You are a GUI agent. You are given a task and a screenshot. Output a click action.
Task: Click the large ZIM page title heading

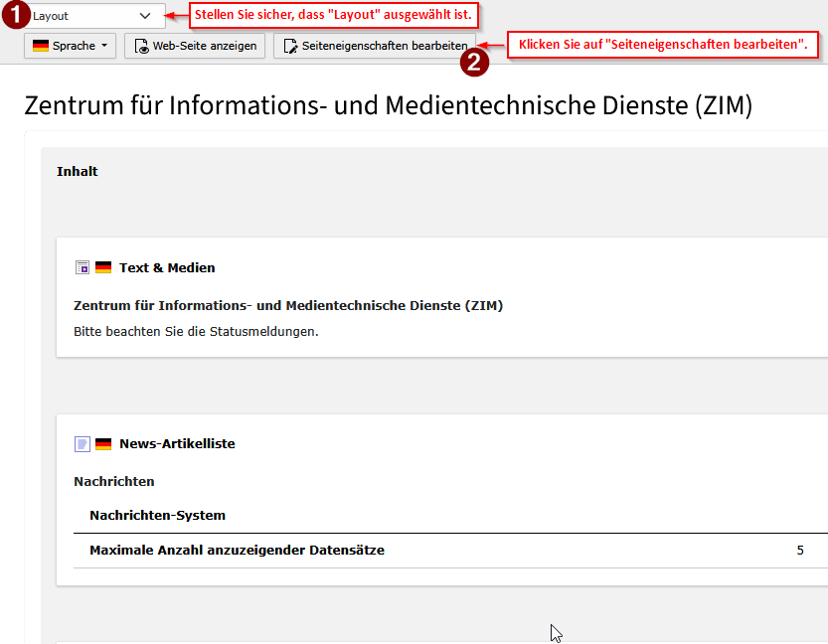pyautogui.click(x=388, y=105)
